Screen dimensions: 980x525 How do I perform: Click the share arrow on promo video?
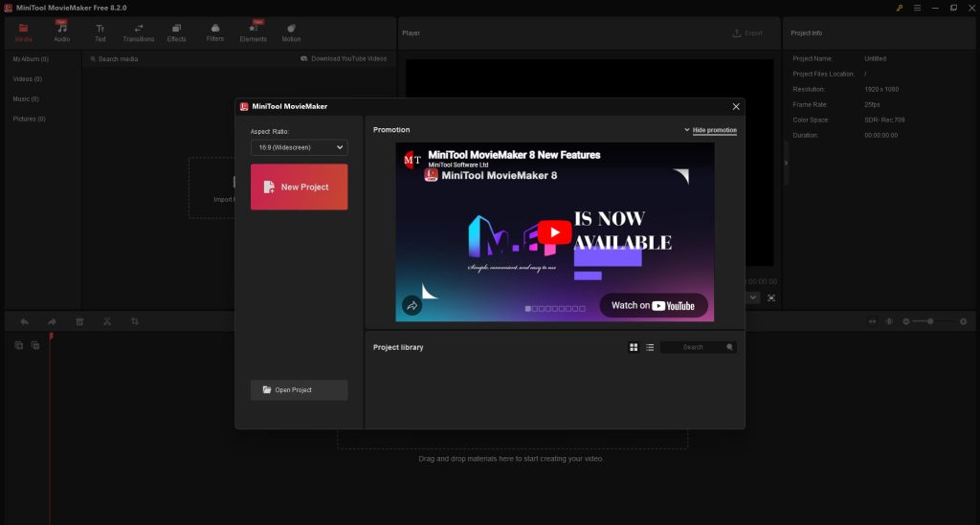(412, 306)
